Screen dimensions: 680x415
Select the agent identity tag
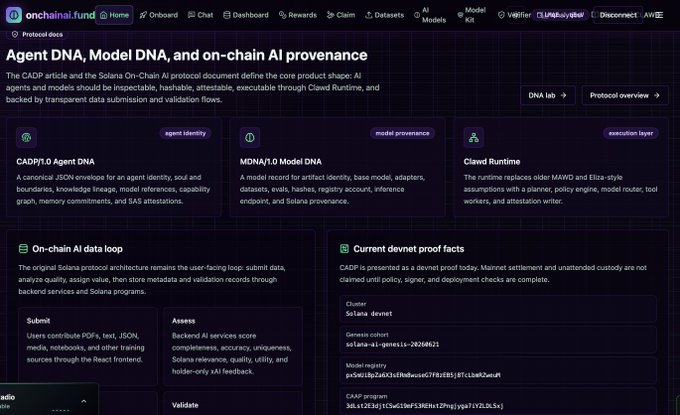[x=185, y=133]
